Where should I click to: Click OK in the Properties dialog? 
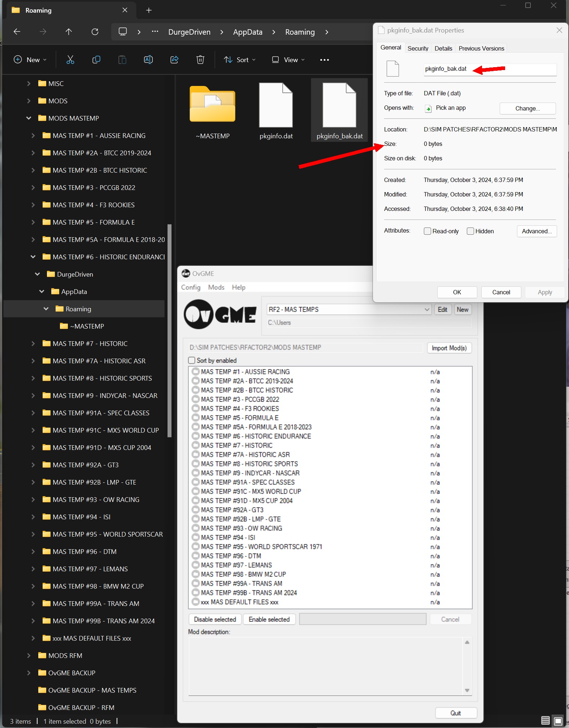coord(457,292)
